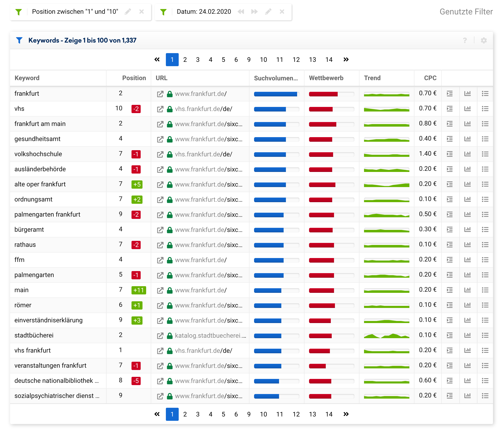The height and width of the screenshot is (435, 504).
Task: Show history chart icon for römer row
Action: tap(468, 305)
